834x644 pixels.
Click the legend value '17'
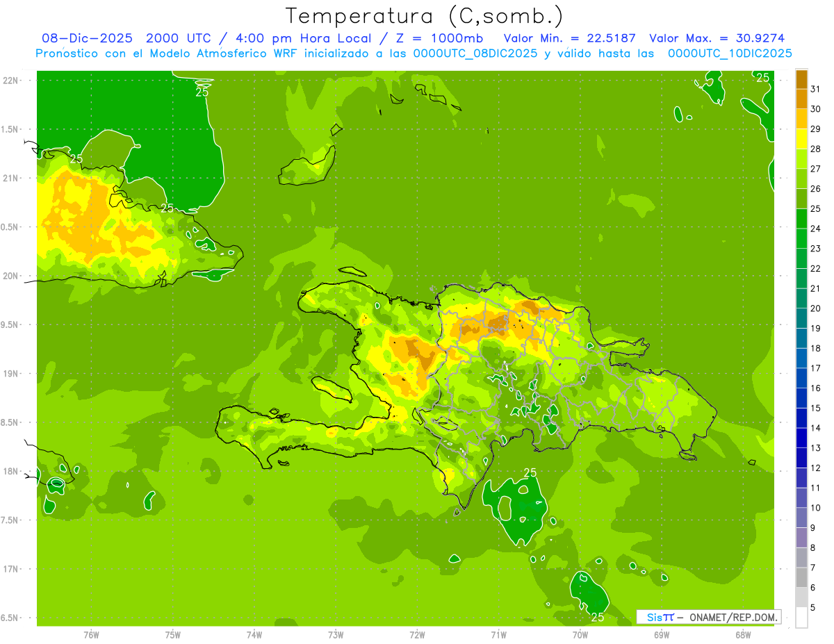(815, 368)
